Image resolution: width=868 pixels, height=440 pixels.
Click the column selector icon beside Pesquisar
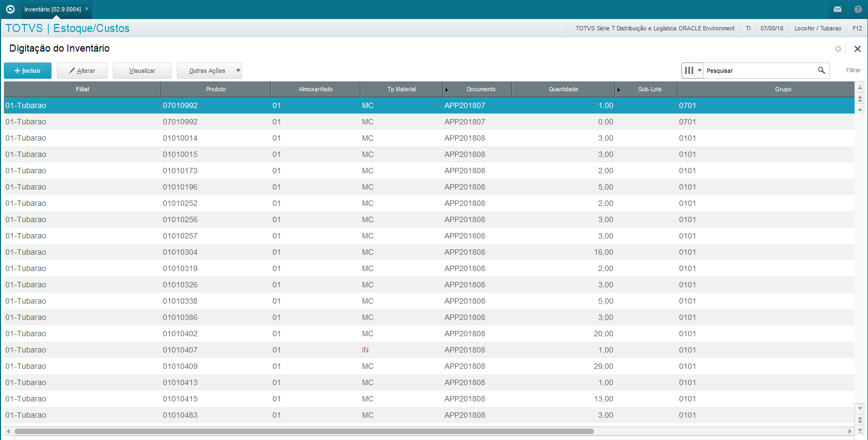point(689,71)
